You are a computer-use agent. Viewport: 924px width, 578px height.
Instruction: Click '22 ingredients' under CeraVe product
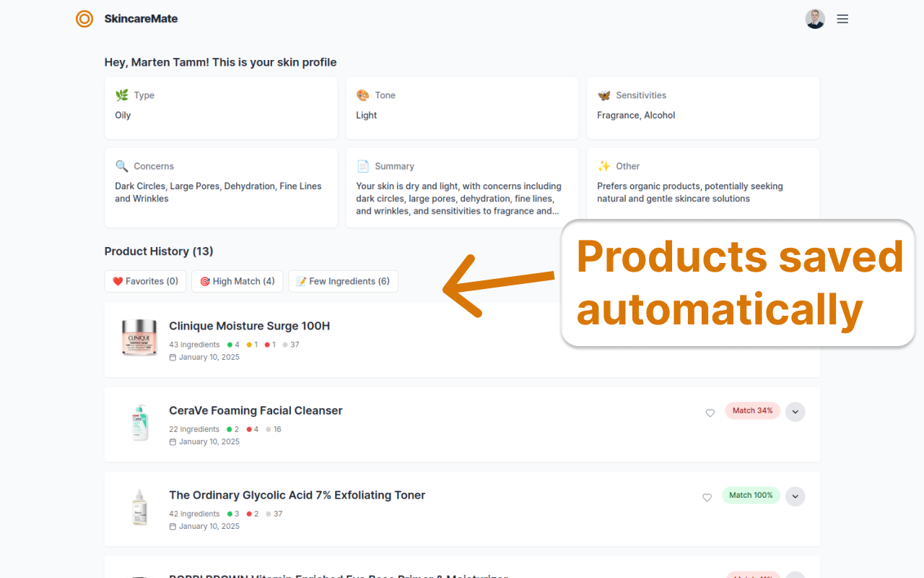click(194, 429)
